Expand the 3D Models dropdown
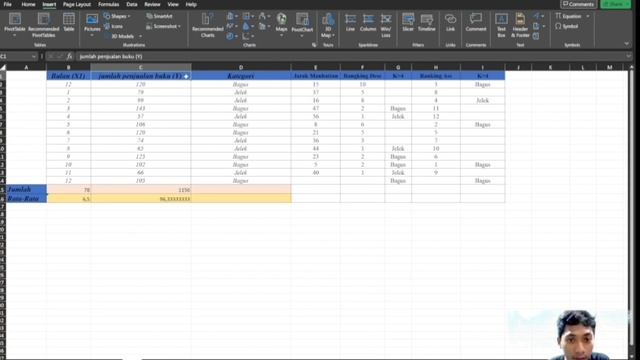640x360 pixels. coord(140,36)
